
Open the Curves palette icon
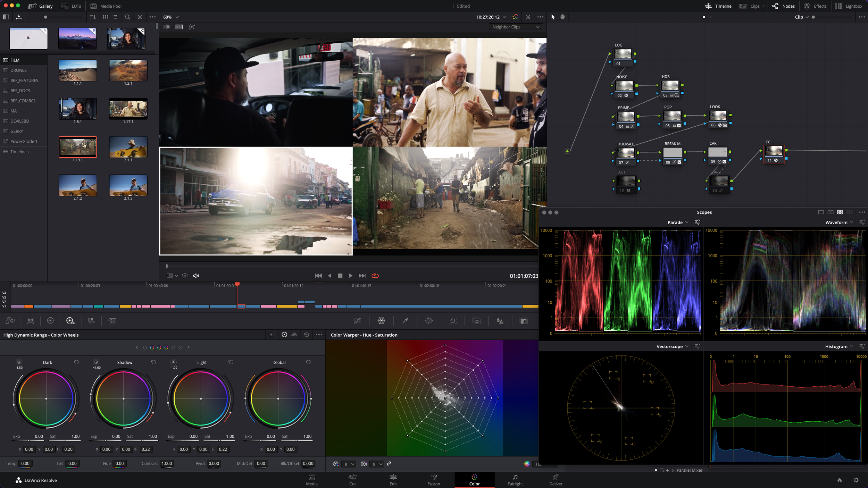[358, 321]
